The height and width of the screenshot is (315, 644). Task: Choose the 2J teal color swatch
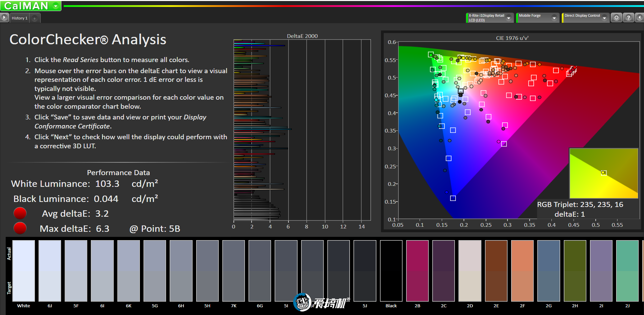(627, 270)
